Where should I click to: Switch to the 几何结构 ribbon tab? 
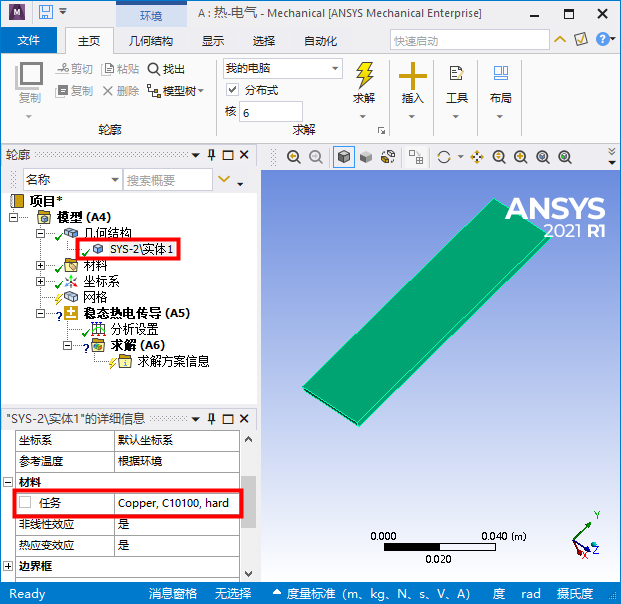(150, 41)
